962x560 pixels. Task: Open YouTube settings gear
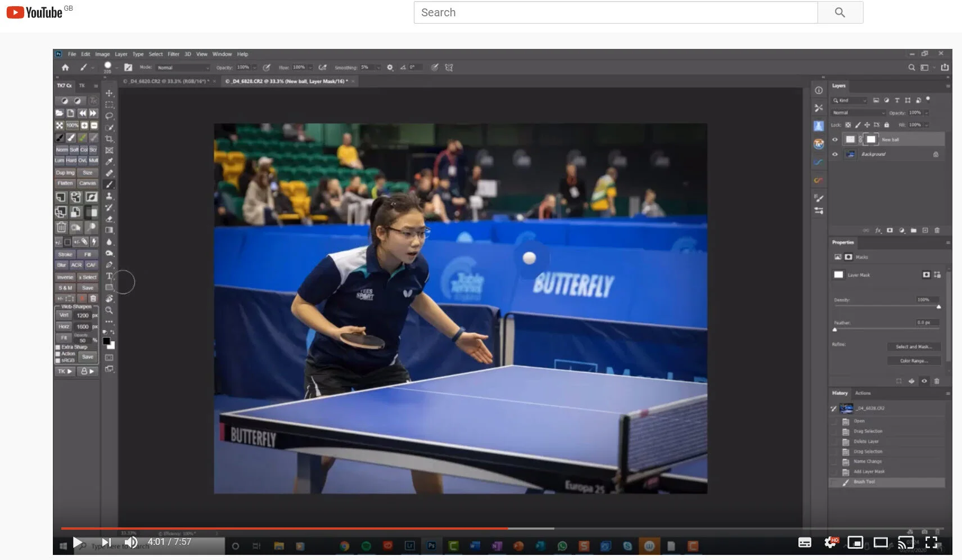(830, 542)
